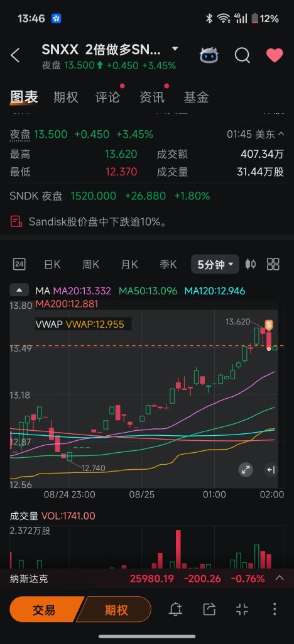The height and width of the screenshot is (644, 294).
Task: Open the 5分钟 interval dropdown
Action: tap(215, 264)
